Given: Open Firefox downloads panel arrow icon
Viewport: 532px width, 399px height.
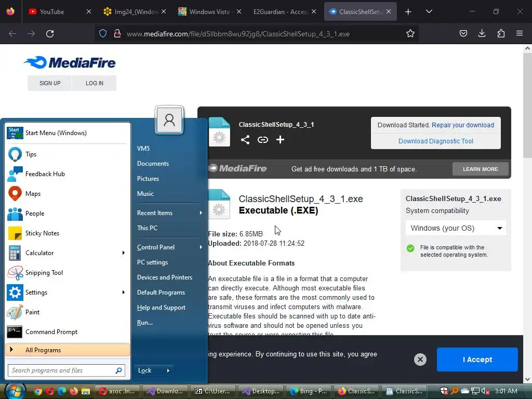Looking at the screenshot, I should pyautogui.click(x=482, y=33).
